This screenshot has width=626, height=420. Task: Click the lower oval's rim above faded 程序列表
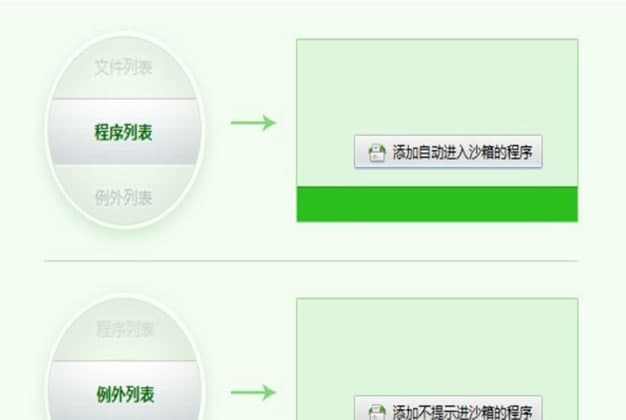(125, 297)
